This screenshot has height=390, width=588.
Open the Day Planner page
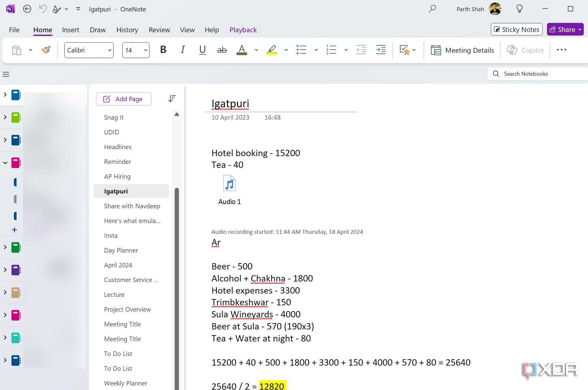tap(131, 250)
